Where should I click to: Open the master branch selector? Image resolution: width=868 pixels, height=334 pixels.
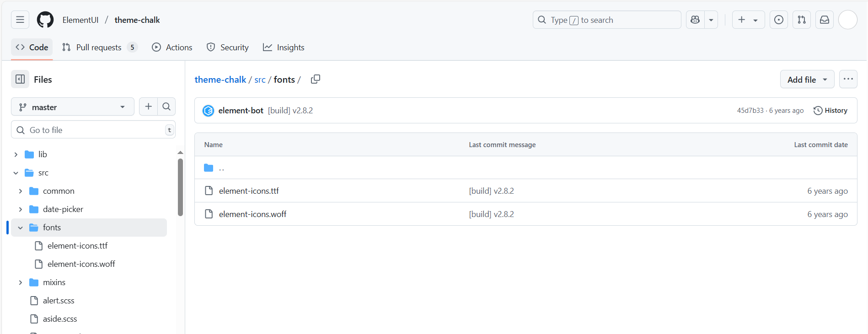click(x=73, y=107)
